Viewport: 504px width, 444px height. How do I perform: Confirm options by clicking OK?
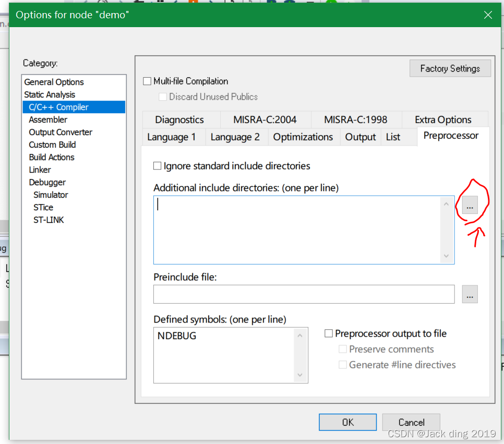click(347, 422)
